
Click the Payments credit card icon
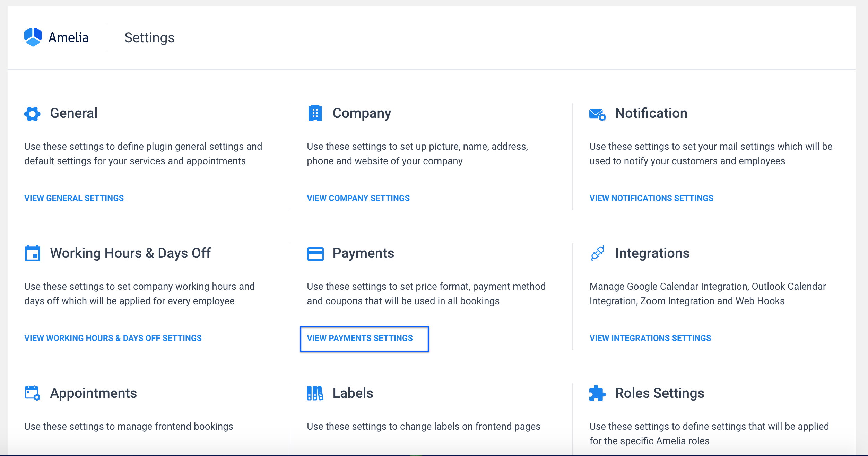click(315, 253)
